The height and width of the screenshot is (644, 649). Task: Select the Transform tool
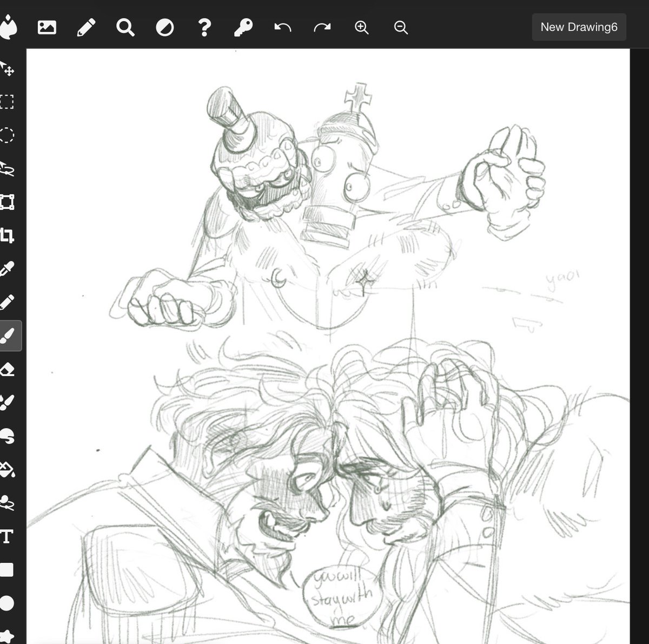coord(6,202)
